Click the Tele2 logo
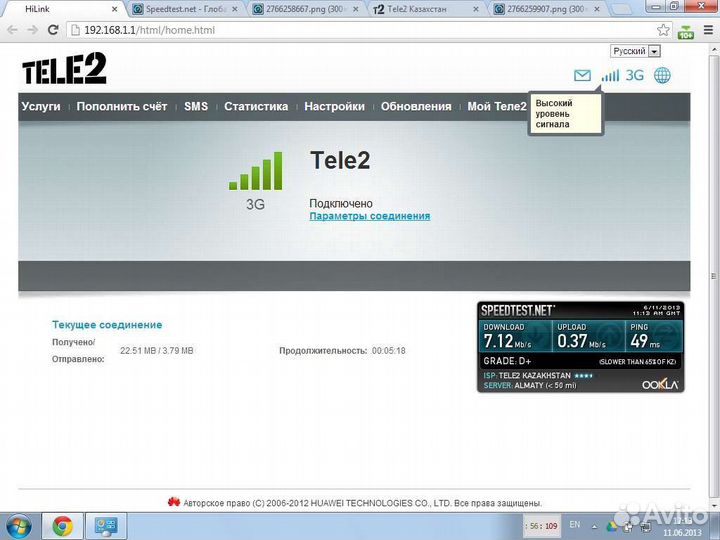The height and width of the screenshot is (540, 720). point(64,68)
